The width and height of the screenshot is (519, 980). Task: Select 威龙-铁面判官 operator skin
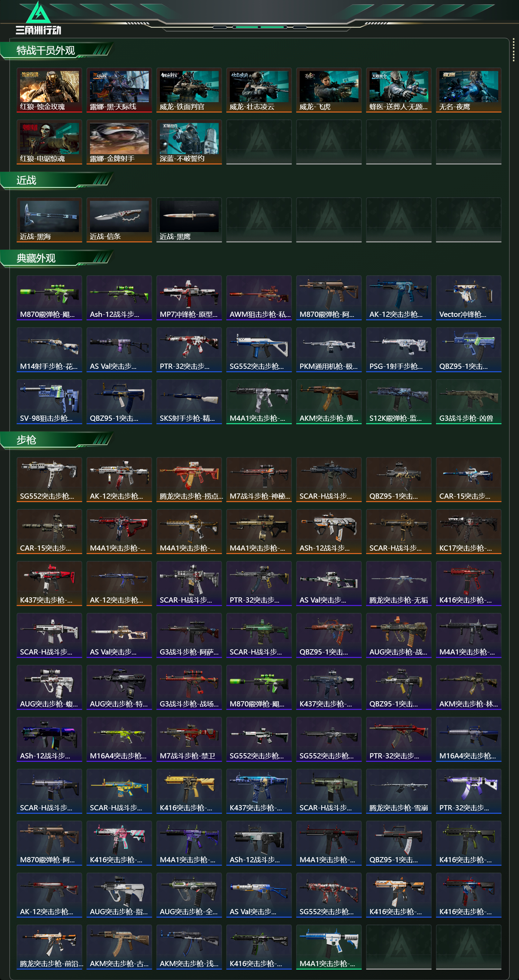tap(189, 90)
